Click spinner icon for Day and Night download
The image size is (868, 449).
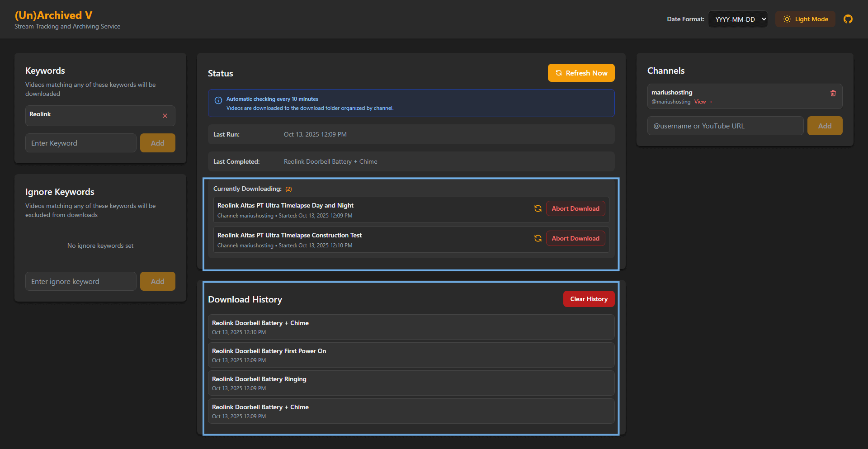(538, 208)
